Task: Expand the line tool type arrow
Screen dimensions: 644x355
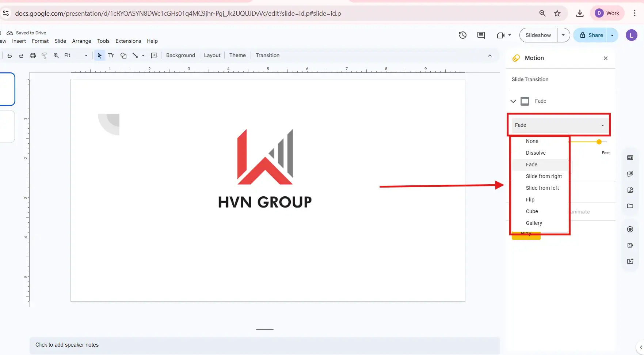Action: 143,56
